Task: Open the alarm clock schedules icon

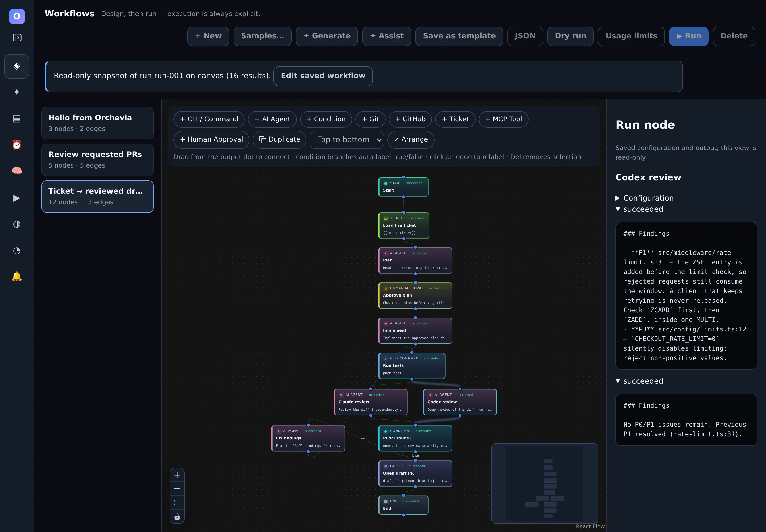Action: tap(17, 145)
